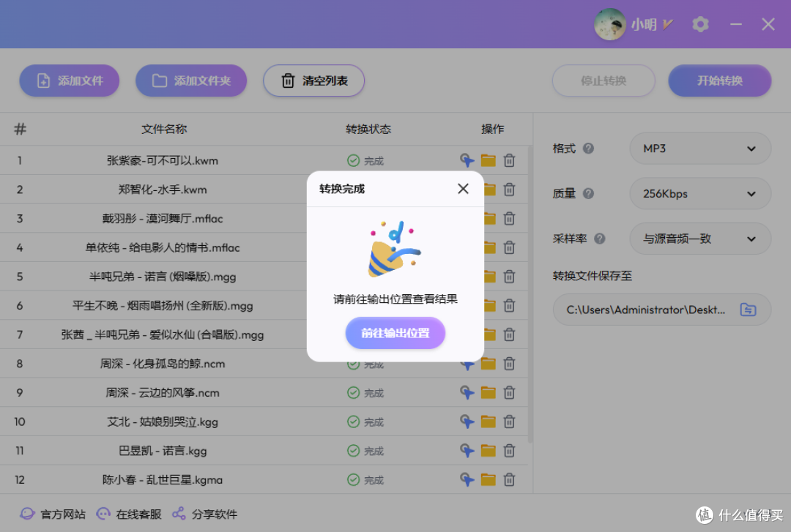Viewport: 791px width, 532px height.
Task: Delete 张紫豪-可不可以.kwm from list
Action: coord(509,160)
